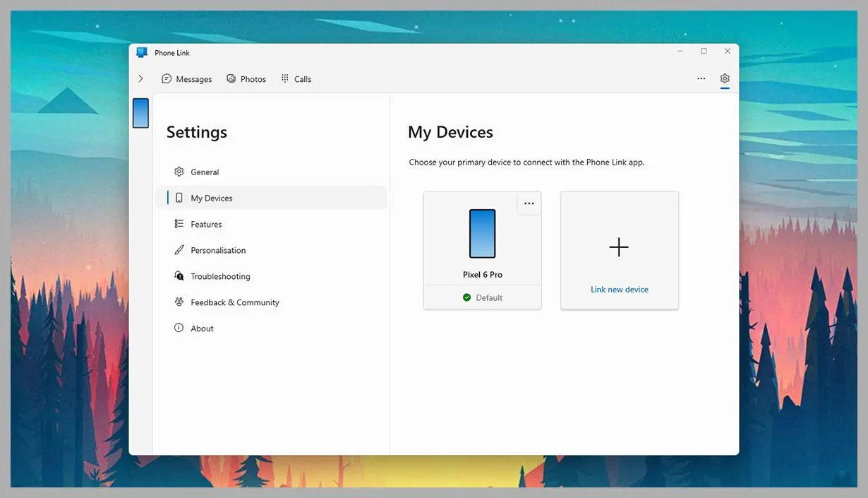Click the plus icon to add device
Screen dimensions: 868x498
tap(619, 247)
